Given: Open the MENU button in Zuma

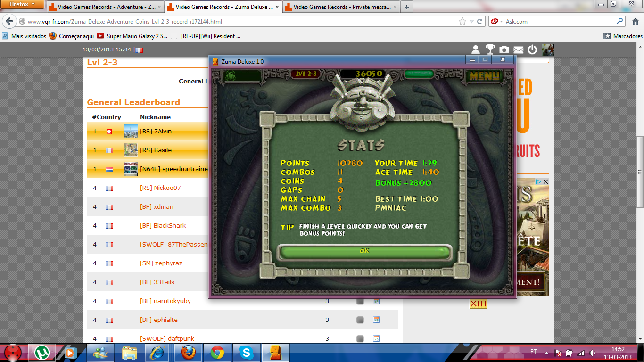Looking at the screenshot, I should pyautogui.click(x=484, y=75).
